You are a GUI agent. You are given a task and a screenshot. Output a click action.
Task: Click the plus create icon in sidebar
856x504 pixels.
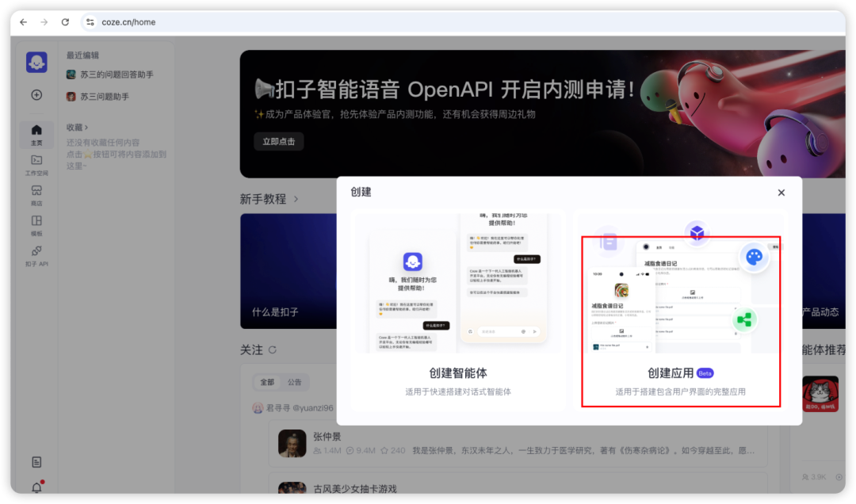tap(36, 95)
